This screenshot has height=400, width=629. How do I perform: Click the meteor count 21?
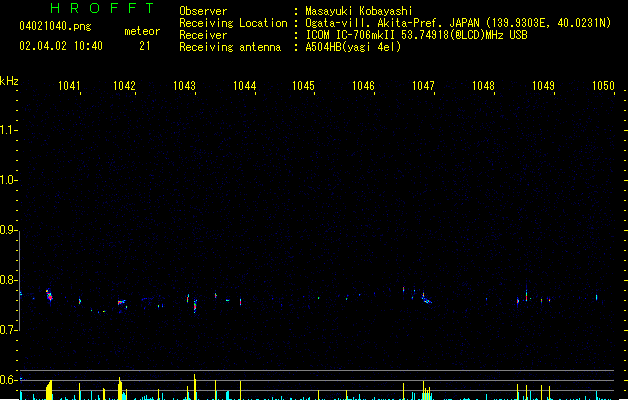point(145,46)
